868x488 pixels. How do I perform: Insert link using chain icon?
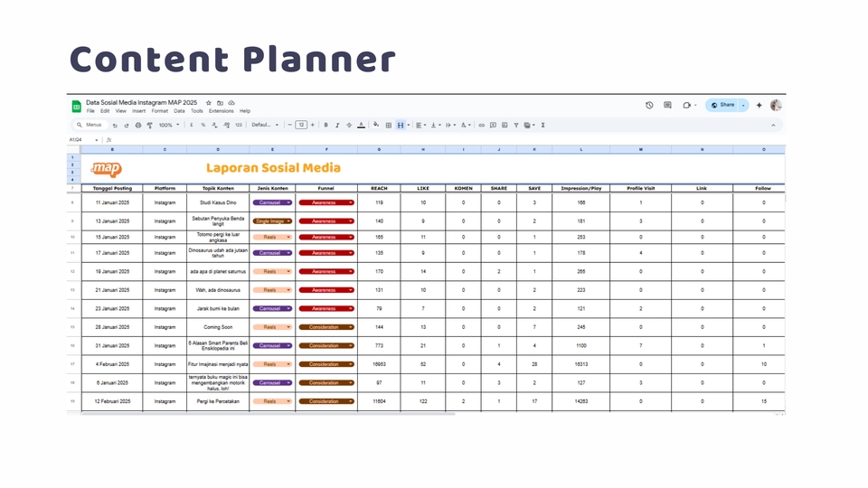point(482,125)
